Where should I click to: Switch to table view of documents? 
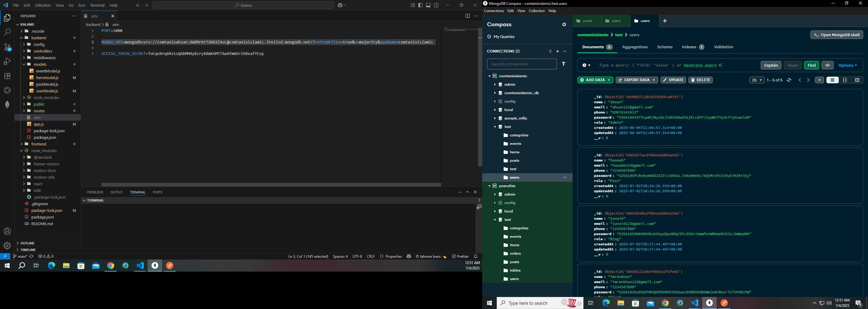pyautogui.click(x=857, y=80)
